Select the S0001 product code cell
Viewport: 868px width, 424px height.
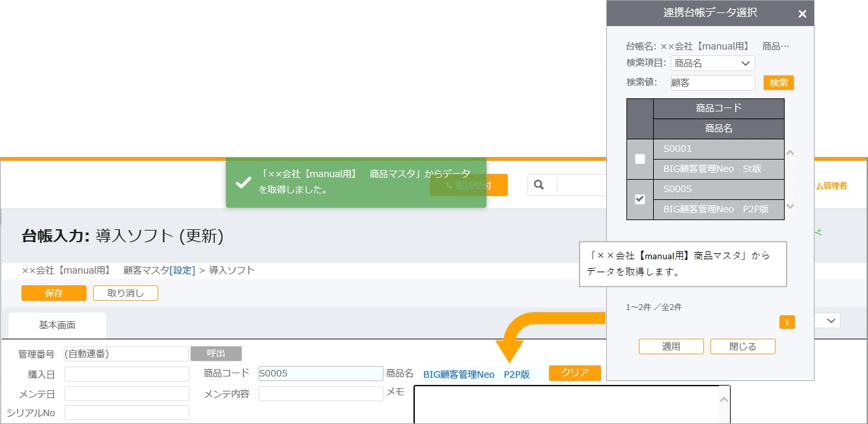click(x=719, y=149)
